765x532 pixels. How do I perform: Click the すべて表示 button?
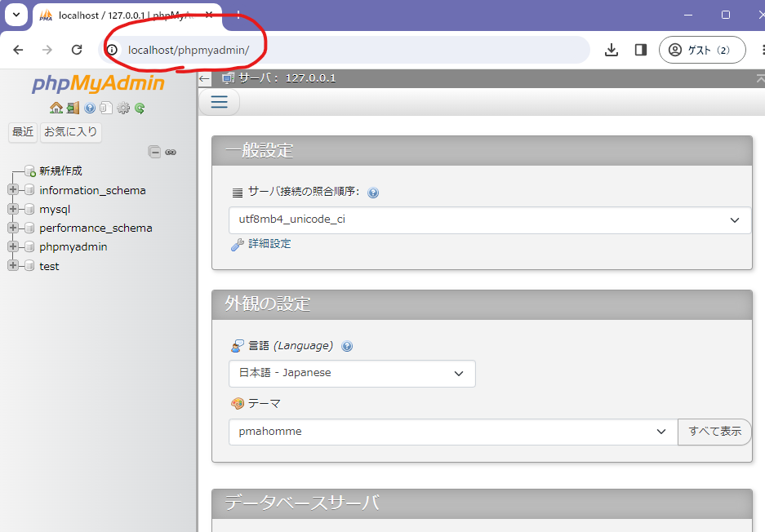click(714, 432)
